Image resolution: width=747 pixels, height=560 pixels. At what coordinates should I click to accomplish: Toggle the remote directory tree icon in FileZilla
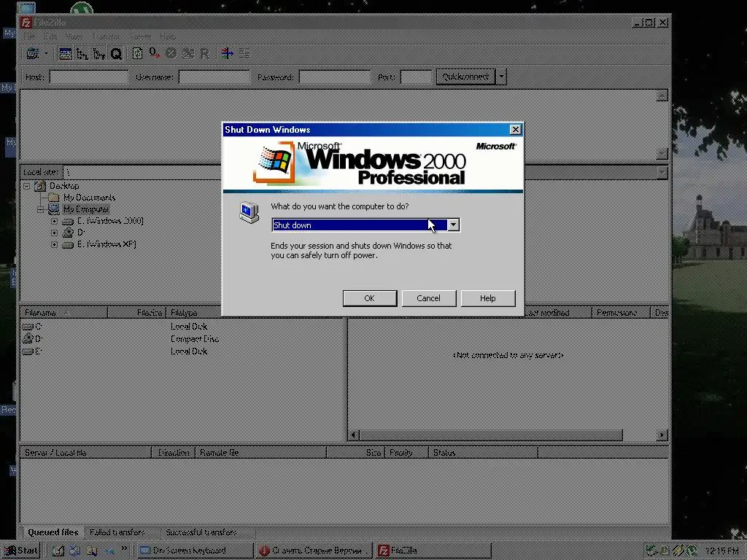pyautogui.click(x=99, y=54)
